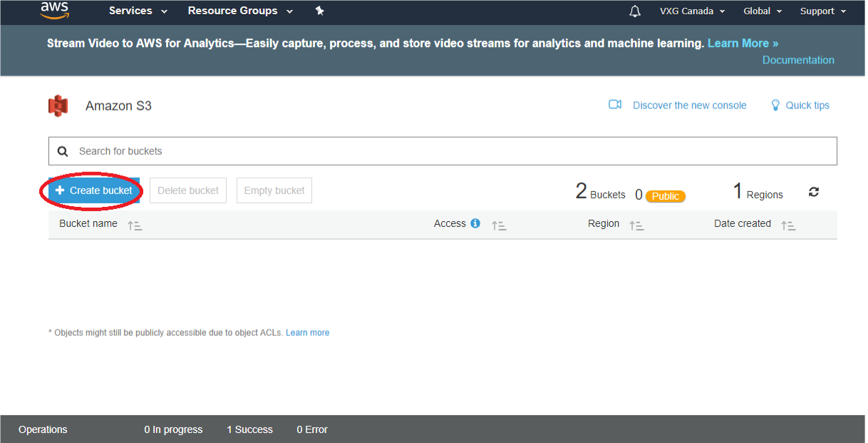Click the AWS logo in header
Viewport: 868px width, 443px height.
coord(54,10)
